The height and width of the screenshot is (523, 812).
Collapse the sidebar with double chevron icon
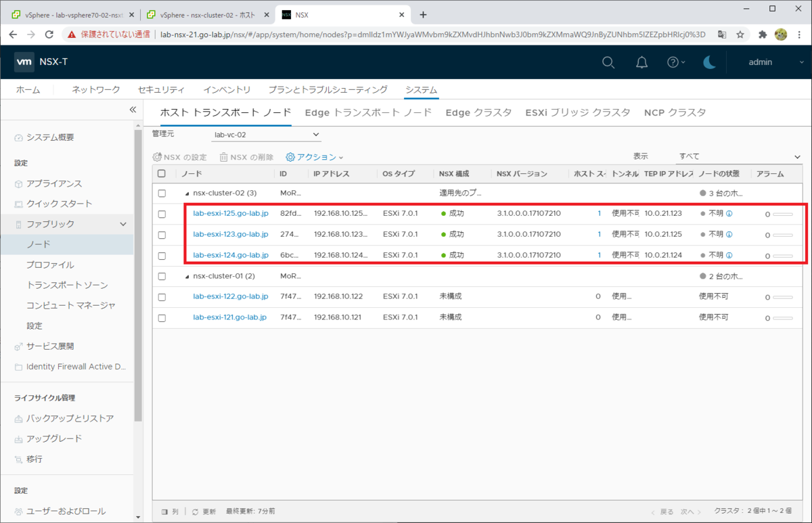pyautogui.click(x=133, y=110)
